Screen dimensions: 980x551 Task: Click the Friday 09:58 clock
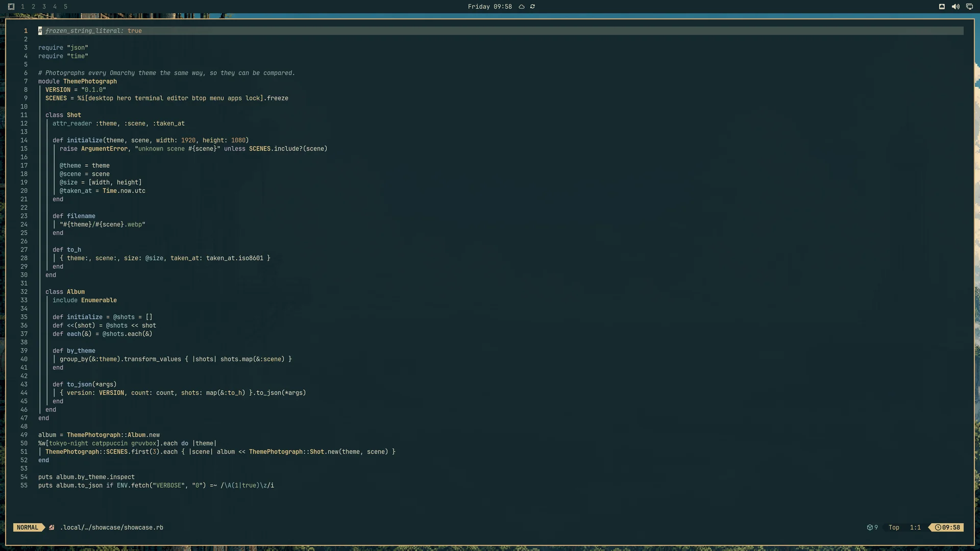pos(489,7)
